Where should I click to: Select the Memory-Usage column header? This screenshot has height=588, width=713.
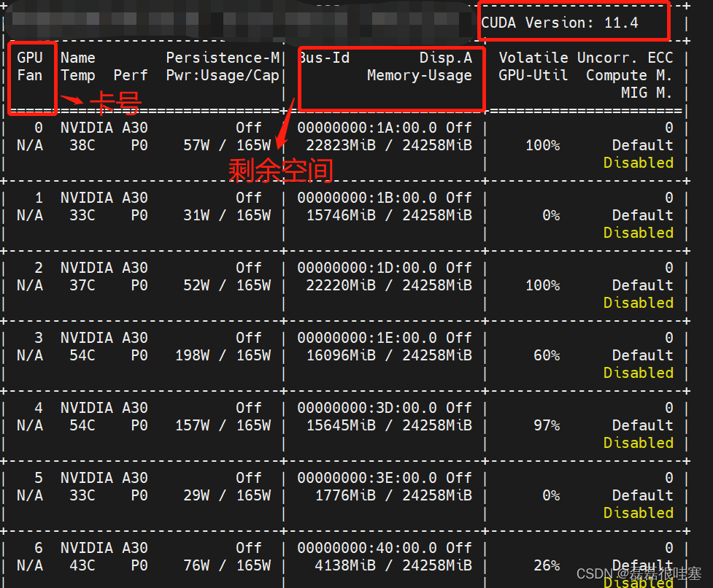click(x=419, y=75)
